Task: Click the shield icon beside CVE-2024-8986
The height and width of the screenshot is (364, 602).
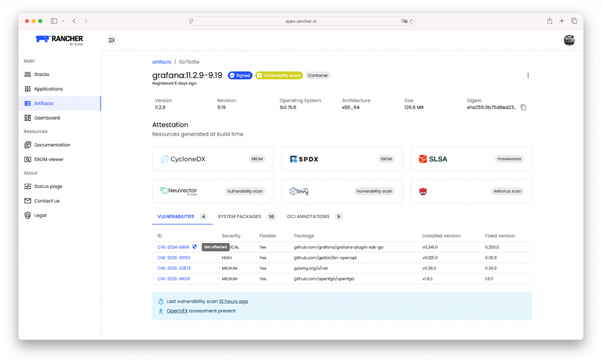Action: click(x=195, y=247)
